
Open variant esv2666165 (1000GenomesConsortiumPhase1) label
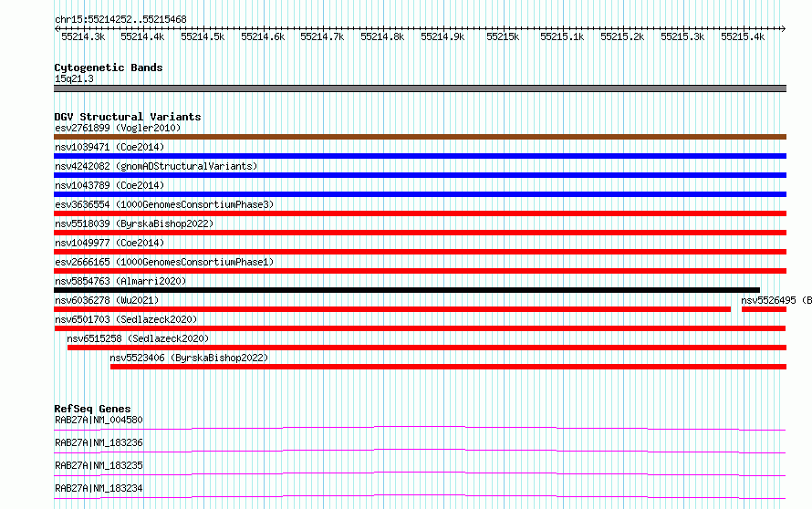164,262
